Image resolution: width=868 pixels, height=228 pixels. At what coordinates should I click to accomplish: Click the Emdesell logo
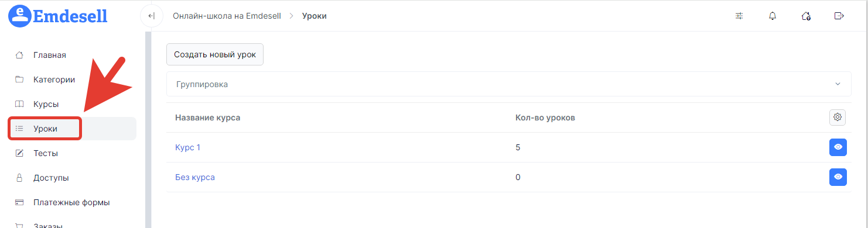coord(58,16)
